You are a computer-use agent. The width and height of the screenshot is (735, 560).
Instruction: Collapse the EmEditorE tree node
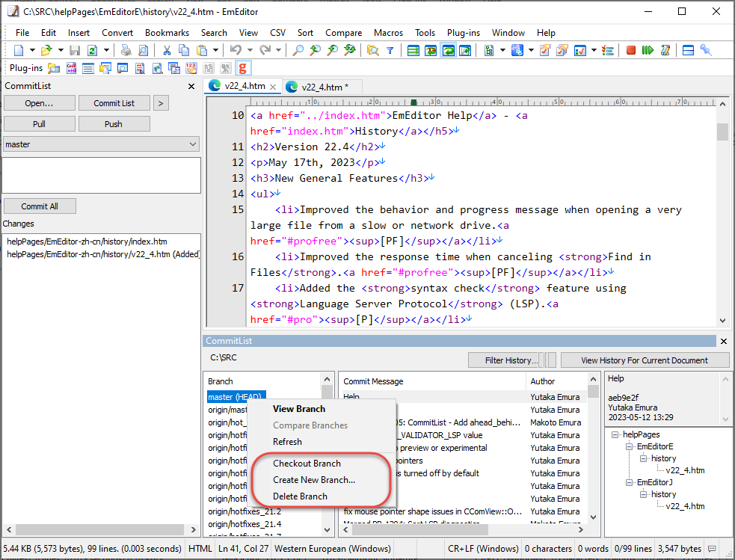tap(629, 446)
